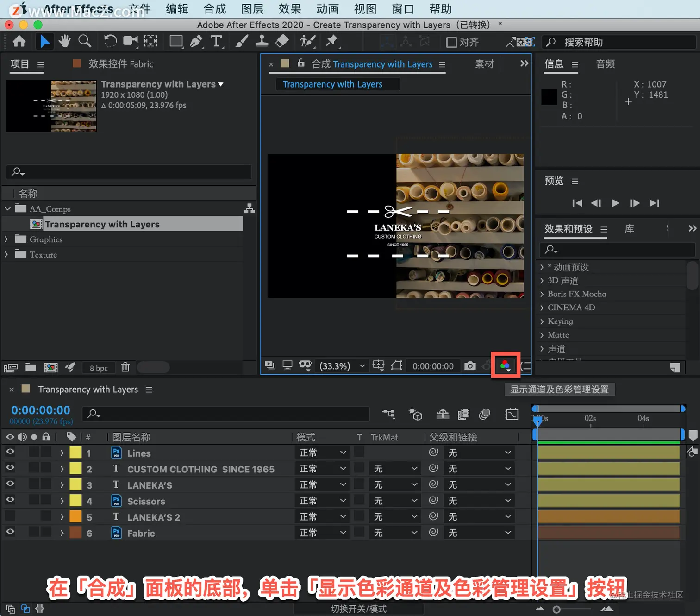Hide the Scissors layer eye
700x616 pixels.
pyautogui.click(x=10, y=500)
